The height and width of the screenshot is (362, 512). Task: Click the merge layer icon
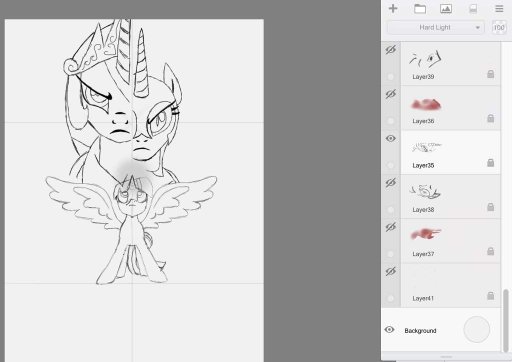(473, 9)
